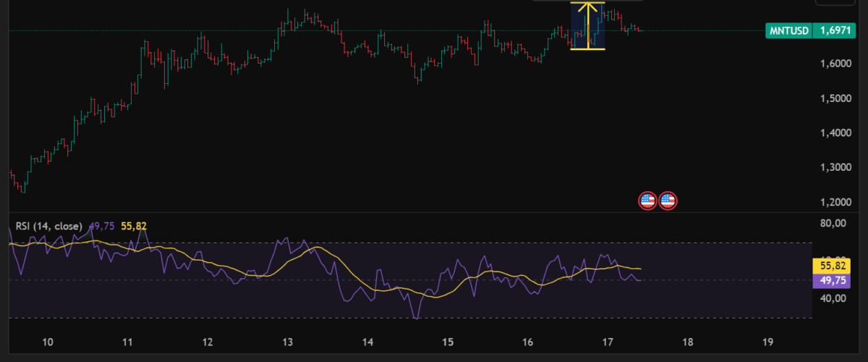
Task: Click the purple 49,75 RSI legend value
Action: coord(101,226)
